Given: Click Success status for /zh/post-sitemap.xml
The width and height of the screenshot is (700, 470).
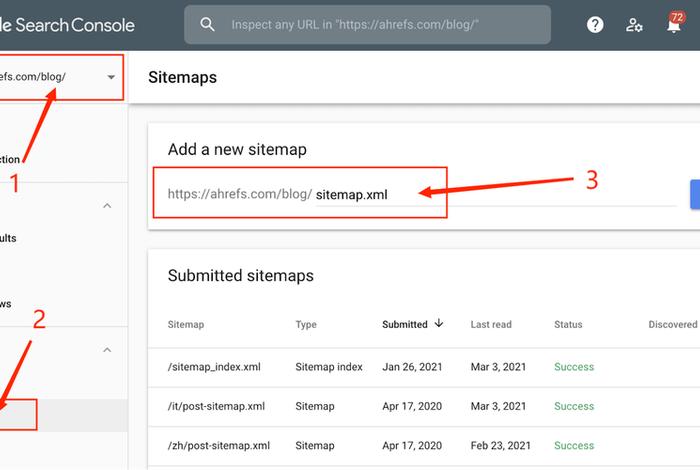Looking at the screenshot, I should 574,445.
